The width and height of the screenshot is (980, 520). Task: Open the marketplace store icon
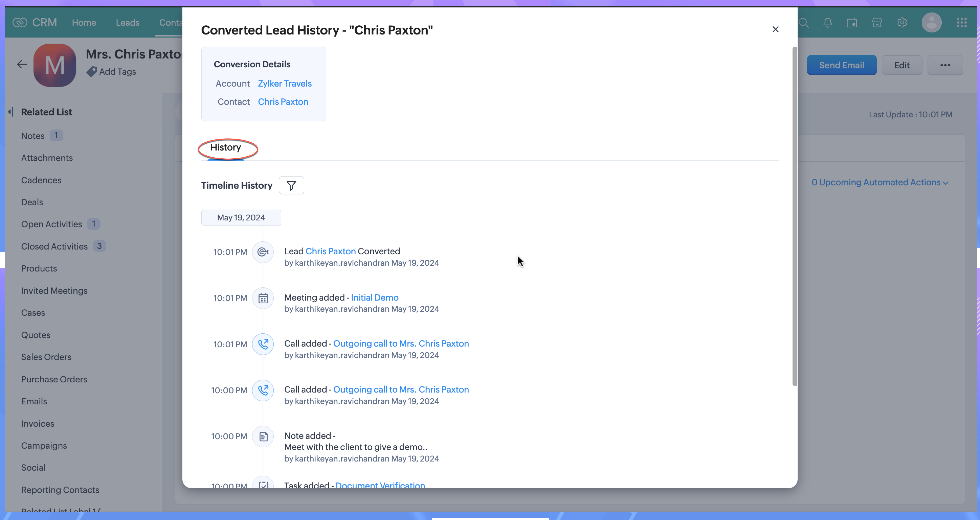click(877, 23)
